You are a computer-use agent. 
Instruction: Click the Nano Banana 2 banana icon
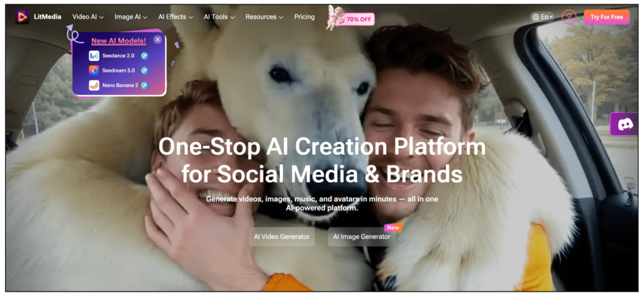coord(94,85)
